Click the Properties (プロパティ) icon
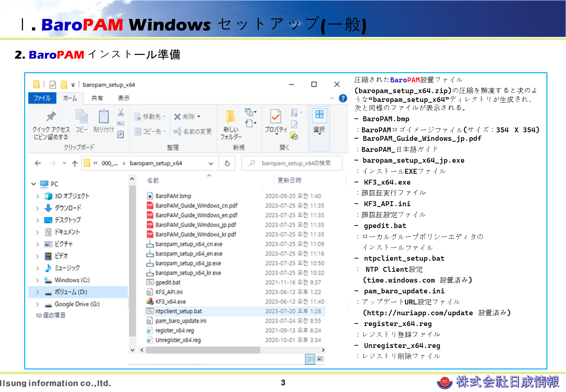This screenshot has width=566, height=392. coord(275,117)
